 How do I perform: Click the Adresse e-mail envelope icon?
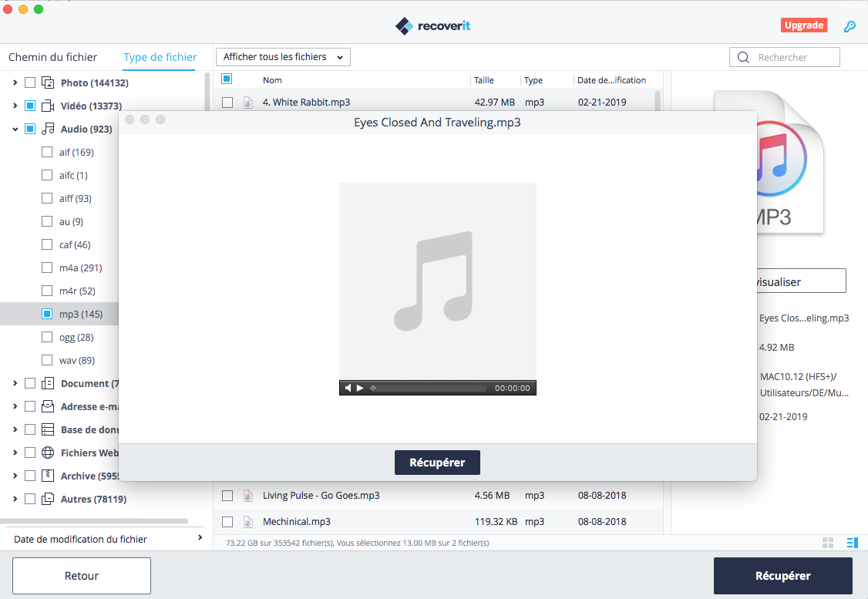point(48,406)
